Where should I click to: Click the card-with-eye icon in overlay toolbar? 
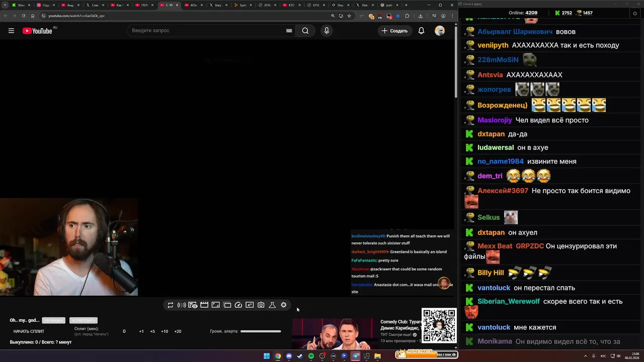point(193,305)
